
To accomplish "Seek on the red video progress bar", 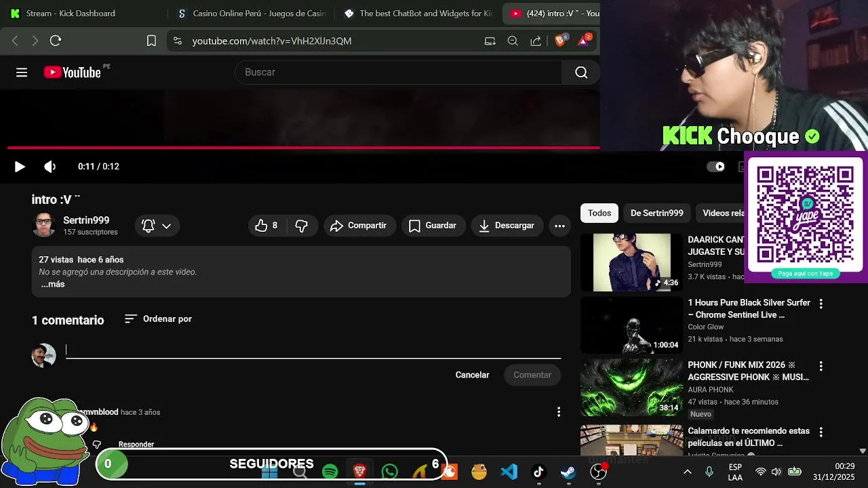I will pos(303,147).
